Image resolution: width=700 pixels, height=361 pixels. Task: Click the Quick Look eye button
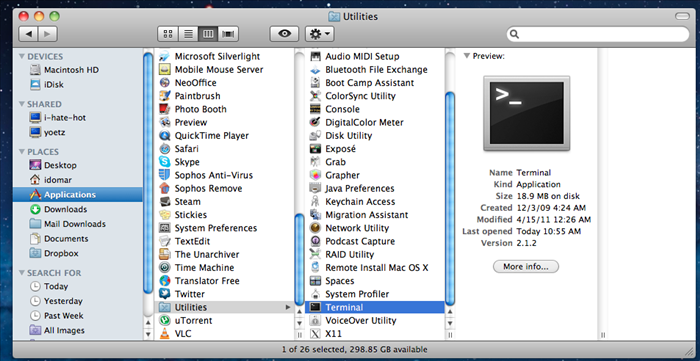284,34
